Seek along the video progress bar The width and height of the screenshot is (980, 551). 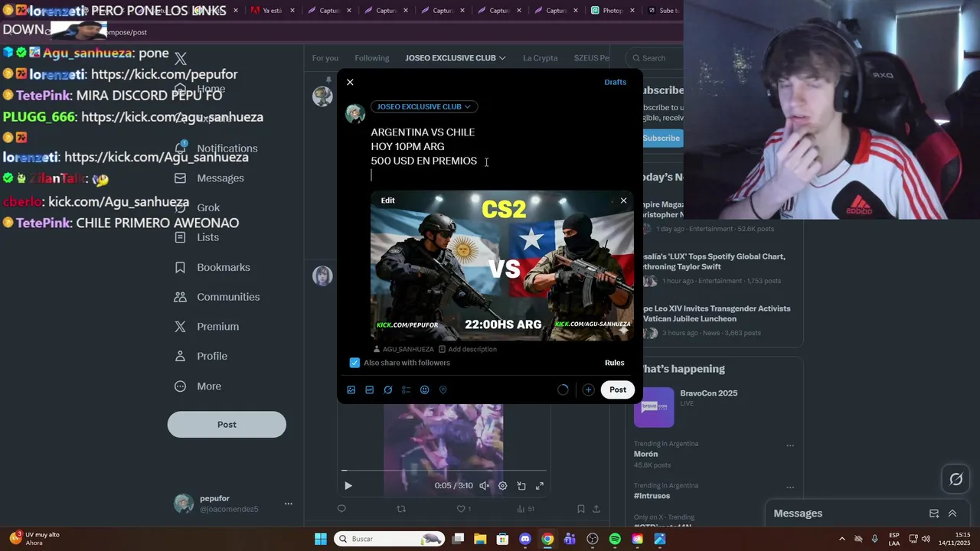click(444, 471)
